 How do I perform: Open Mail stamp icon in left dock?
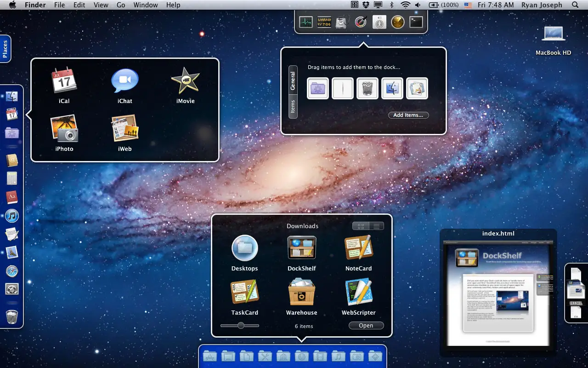tap(12, 252)
